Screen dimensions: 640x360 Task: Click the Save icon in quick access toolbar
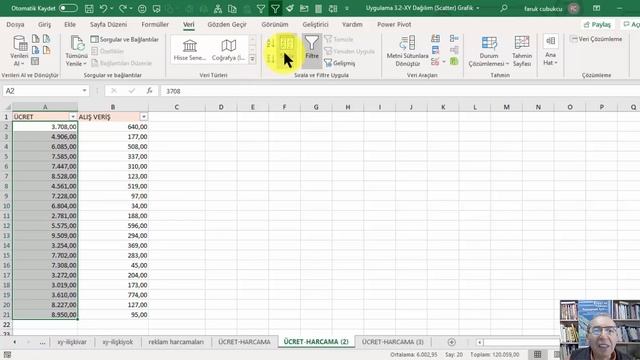(x=89, y=9)
